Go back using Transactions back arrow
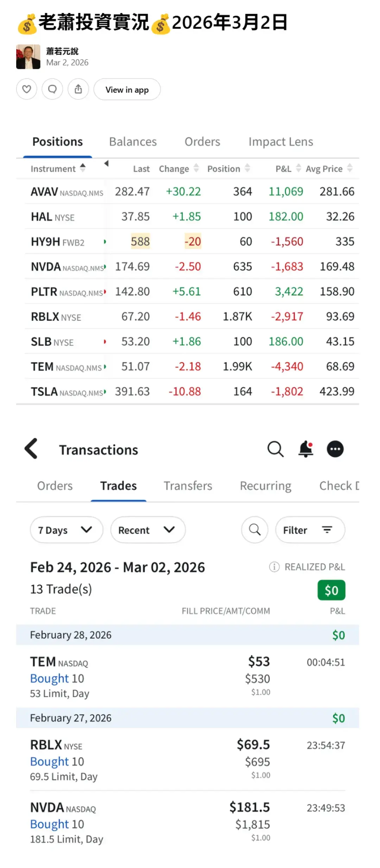Viewport: 380px width, 868px height. (x=31, y=449)
